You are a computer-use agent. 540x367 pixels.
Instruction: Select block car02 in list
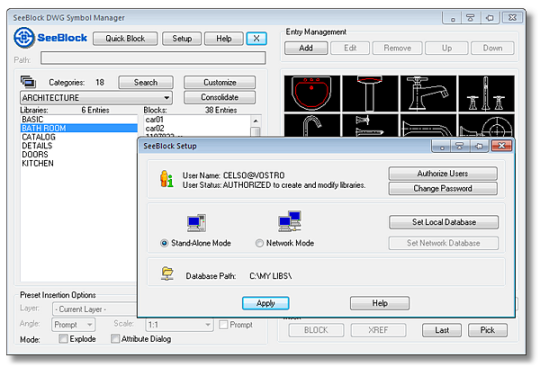point(197,128)
